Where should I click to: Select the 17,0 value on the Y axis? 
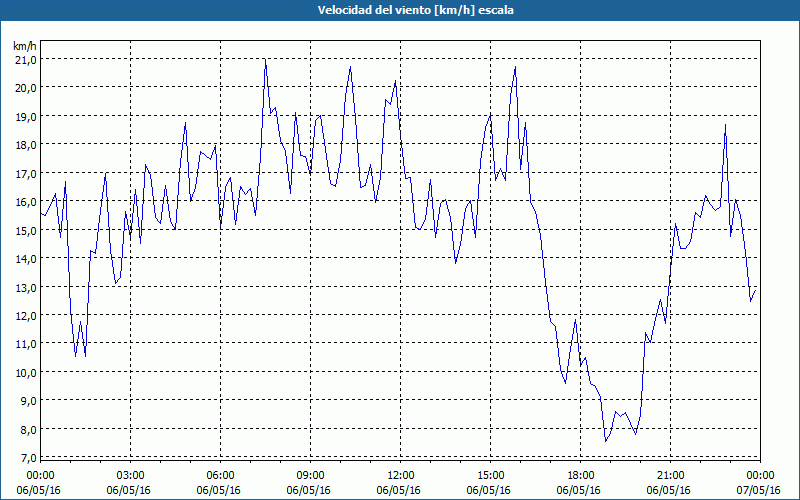(x=26, y=174)
